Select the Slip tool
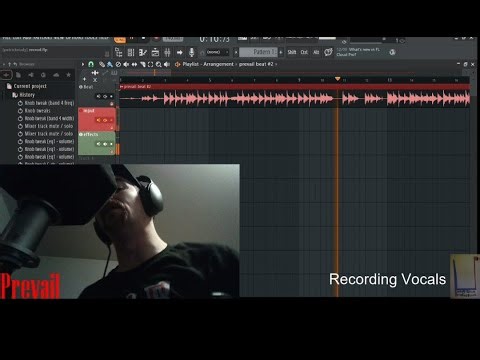Screen dimensions: 480x360 [134, 64]
